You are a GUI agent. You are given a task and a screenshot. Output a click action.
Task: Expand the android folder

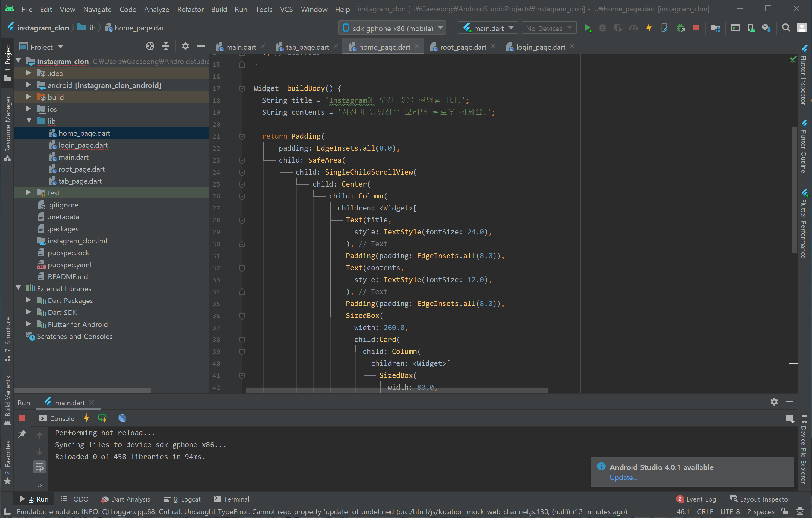pos(29,85)
